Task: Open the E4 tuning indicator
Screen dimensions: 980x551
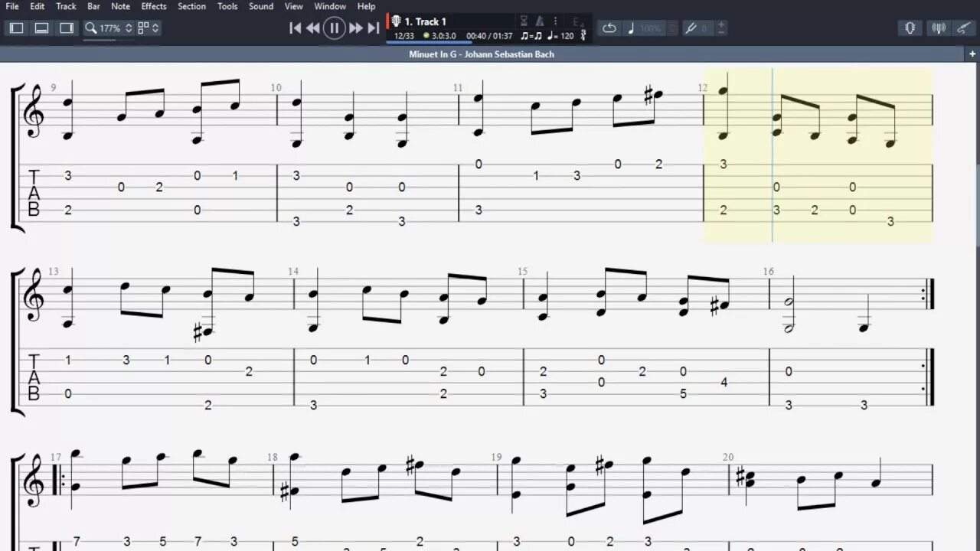Action: pyautogui.click(x=579, y=21)
